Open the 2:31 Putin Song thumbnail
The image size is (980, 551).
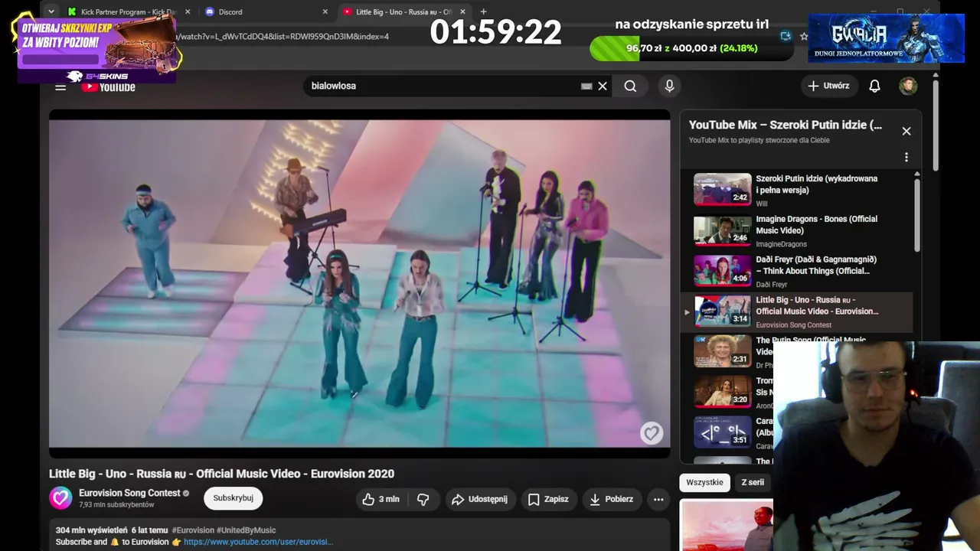coord(723,351)
